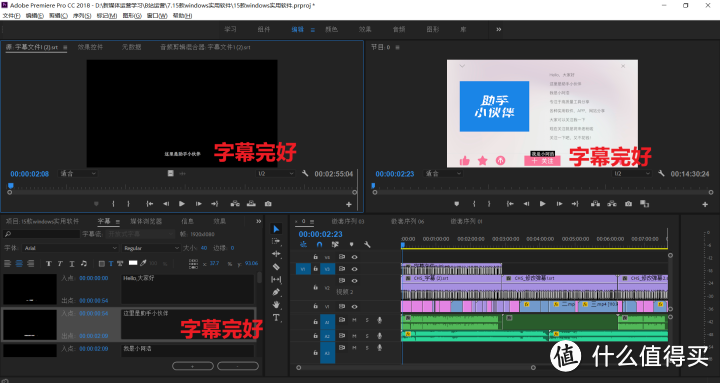The image size is (720, 383).
Task: Select the Selection tool arrow
Action: tap(276, 229)
